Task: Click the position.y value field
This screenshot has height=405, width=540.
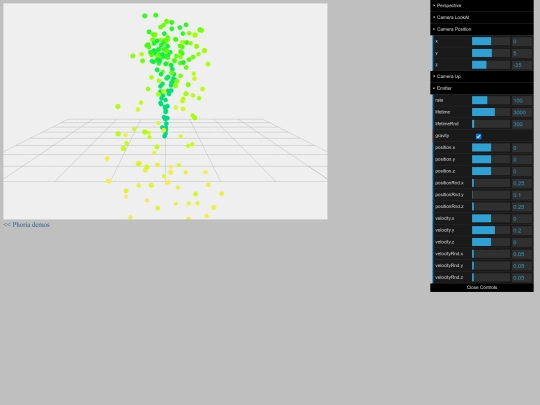Action: [522, 159]
